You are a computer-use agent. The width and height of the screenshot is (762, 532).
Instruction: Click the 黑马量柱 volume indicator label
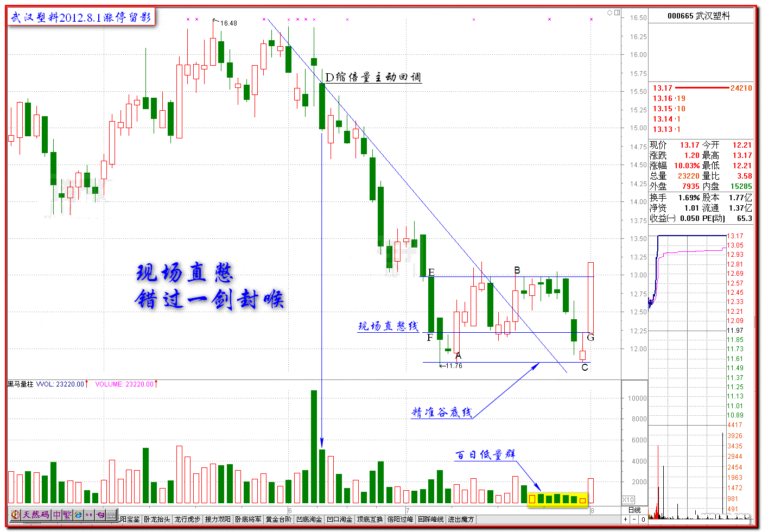point(20,384)
